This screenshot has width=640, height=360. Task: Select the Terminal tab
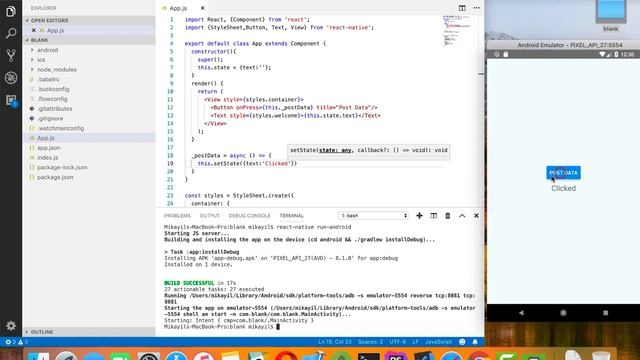pos(291,216)
